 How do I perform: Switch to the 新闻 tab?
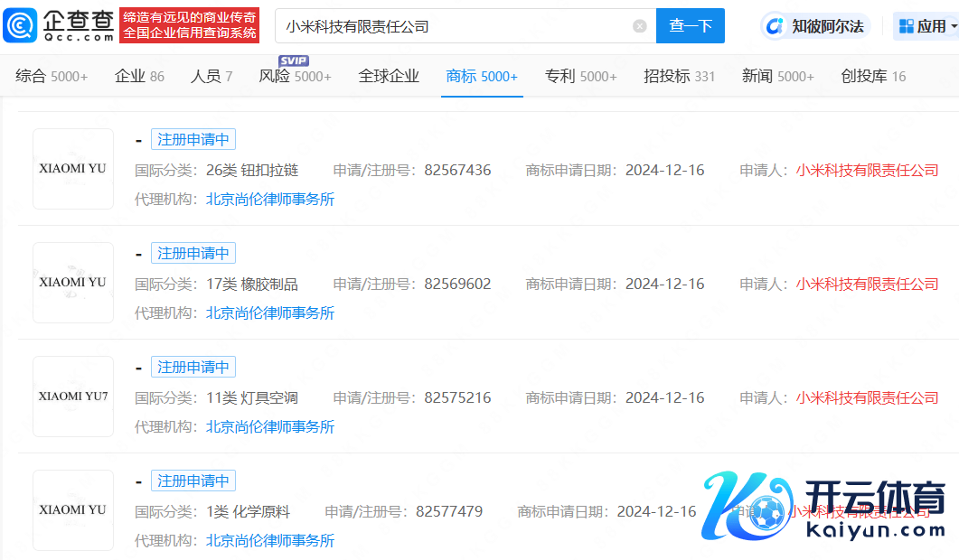(777, 77)
